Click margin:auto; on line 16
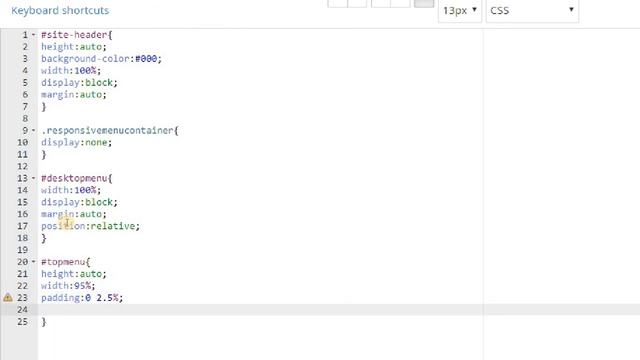 coord(73,214)
